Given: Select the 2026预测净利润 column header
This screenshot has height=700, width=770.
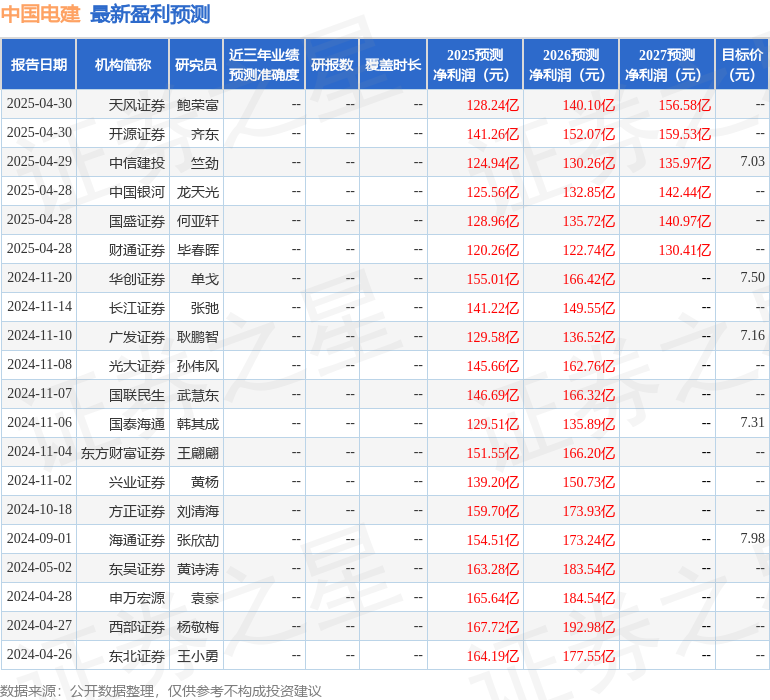Looking at the screenshot, I should pos(571,64).
